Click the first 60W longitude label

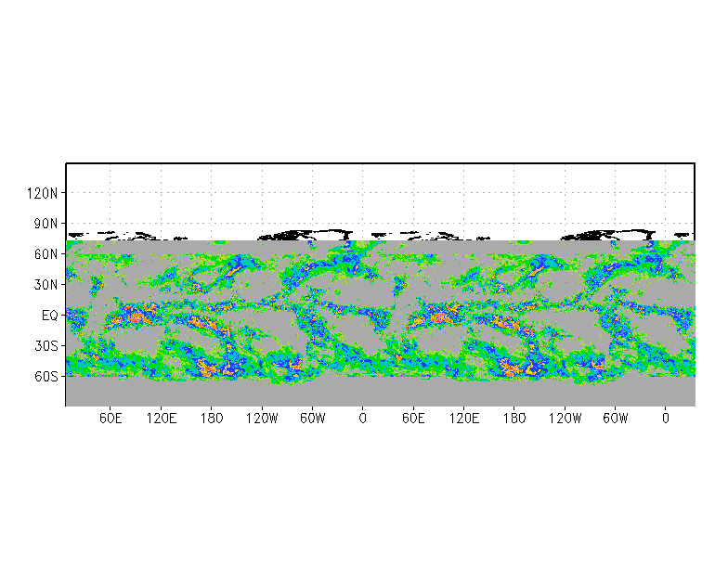click(312, 419)
